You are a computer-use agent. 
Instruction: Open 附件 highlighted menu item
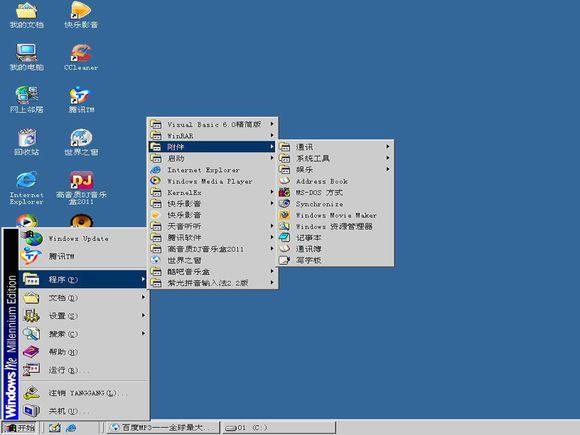click(212, 147)
